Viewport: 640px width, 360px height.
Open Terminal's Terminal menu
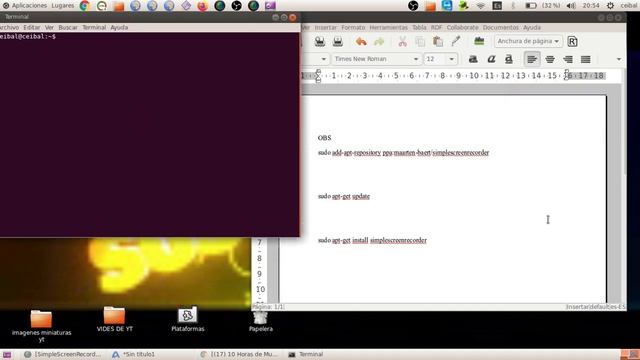[94, 27]
